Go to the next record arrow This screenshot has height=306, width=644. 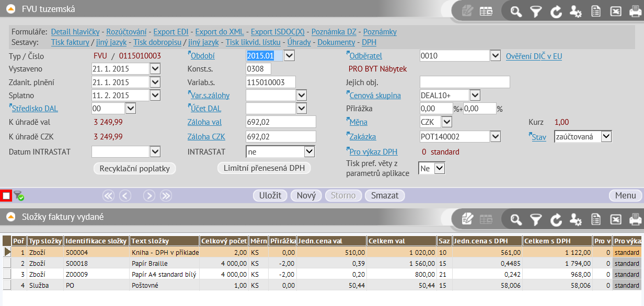point(149,196)
